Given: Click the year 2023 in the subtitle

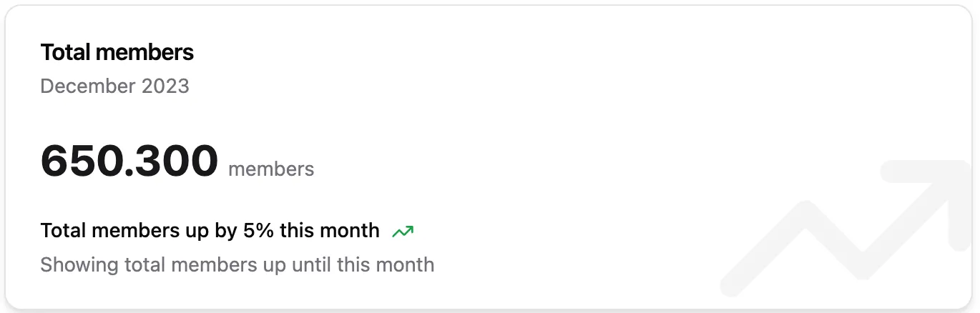Looking at the screenshot, I should (165, 86).
